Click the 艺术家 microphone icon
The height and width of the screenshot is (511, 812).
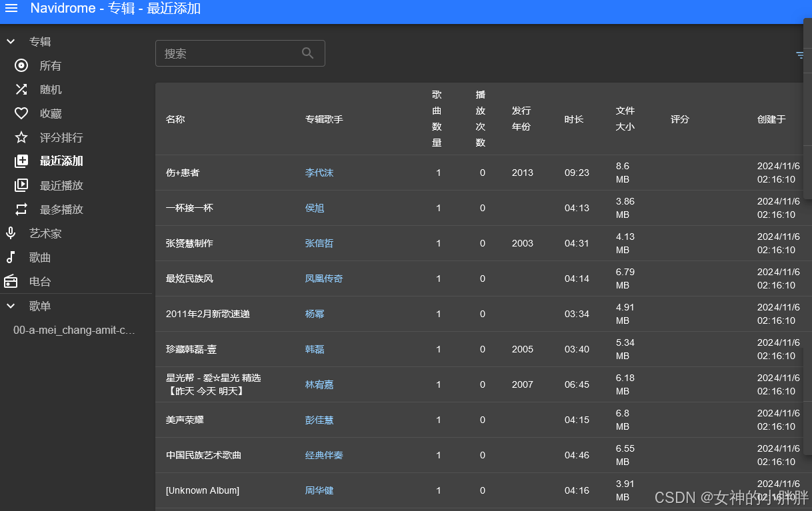(x=11, y=233)
